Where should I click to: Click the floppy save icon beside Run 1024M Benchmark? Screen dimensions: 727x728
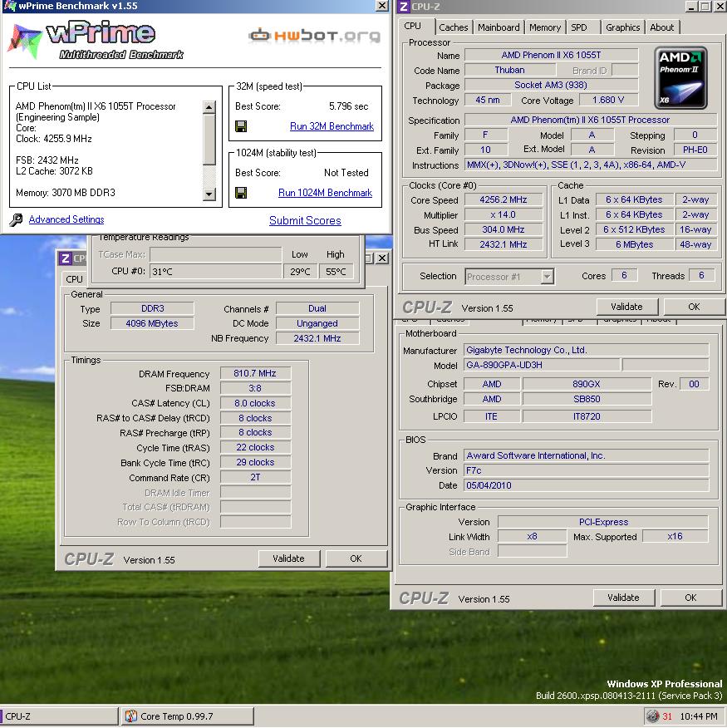[241, 193]
